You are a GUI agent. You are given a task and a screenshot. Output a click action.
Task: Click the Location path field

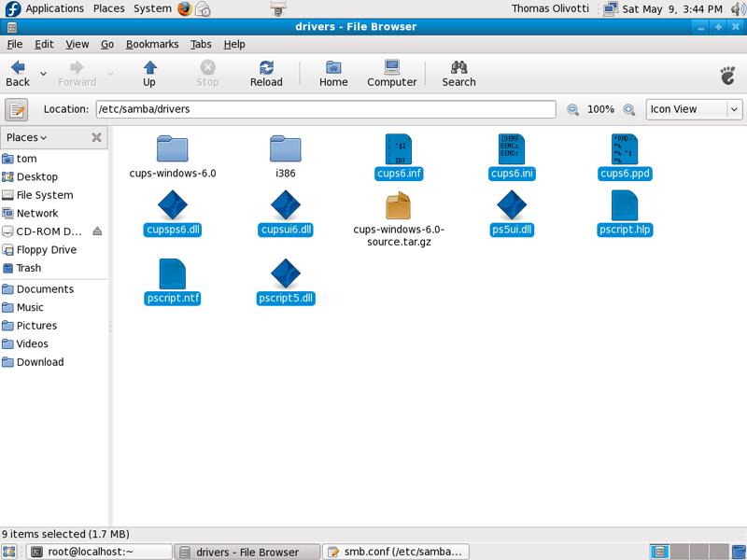point(326,109)
